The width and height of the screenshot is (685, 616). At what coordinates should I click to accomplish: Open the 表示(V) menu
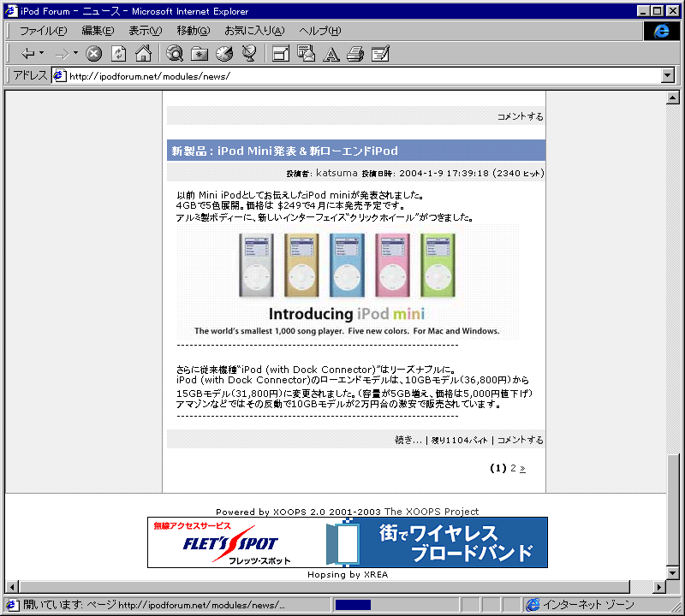[x=145, y=31]
